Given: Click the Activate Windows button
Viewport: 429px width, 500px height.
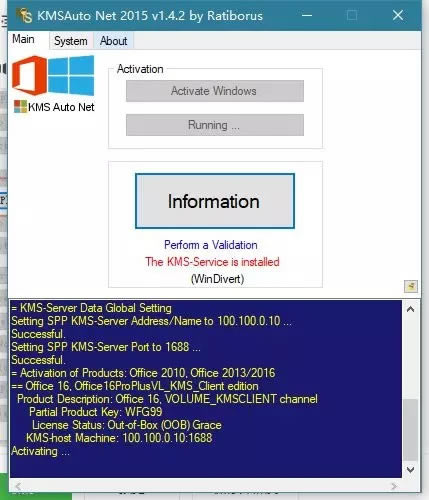Looking at the screenshot, I should pos(215,91).
